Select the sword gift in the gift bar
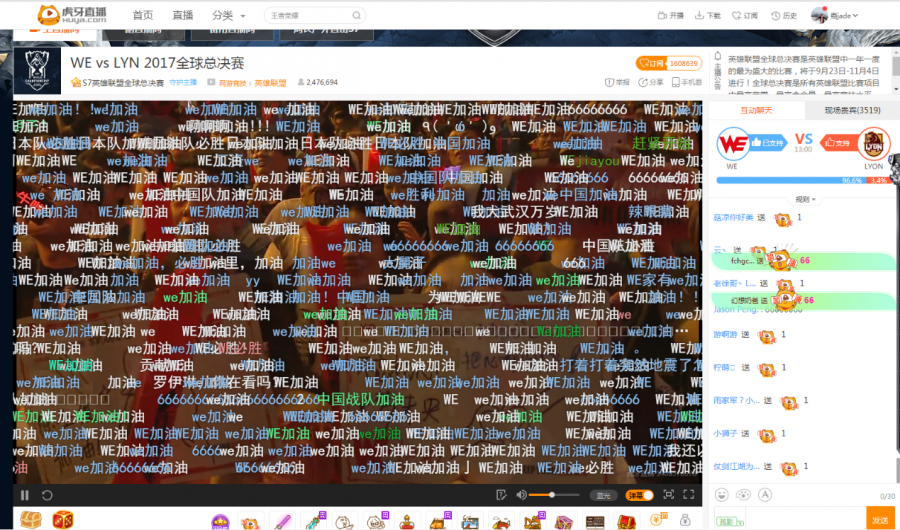This screenshot has width=900, height=530. 314,521
